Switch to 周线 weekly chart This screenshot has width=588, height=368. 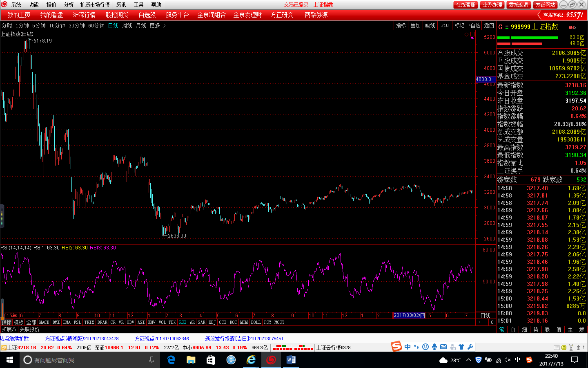click(x=127, y=25)
